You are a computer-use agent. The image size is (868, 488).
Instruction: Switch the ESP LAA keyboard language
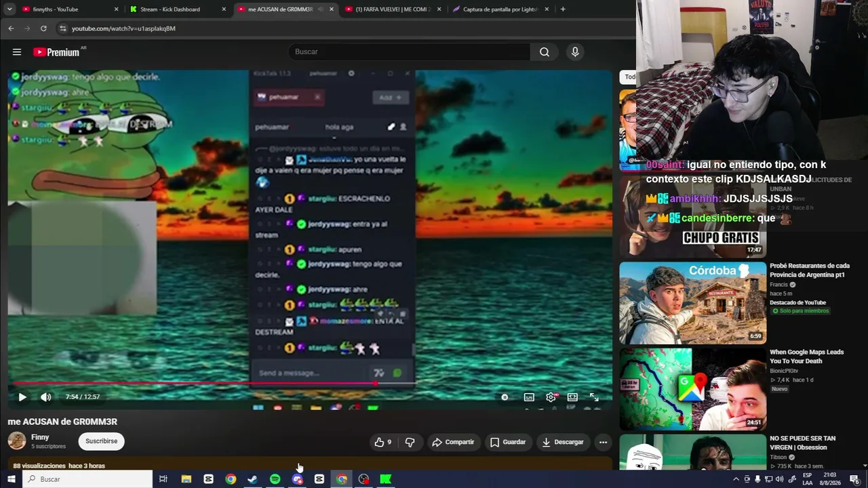[x=808, y=479]
